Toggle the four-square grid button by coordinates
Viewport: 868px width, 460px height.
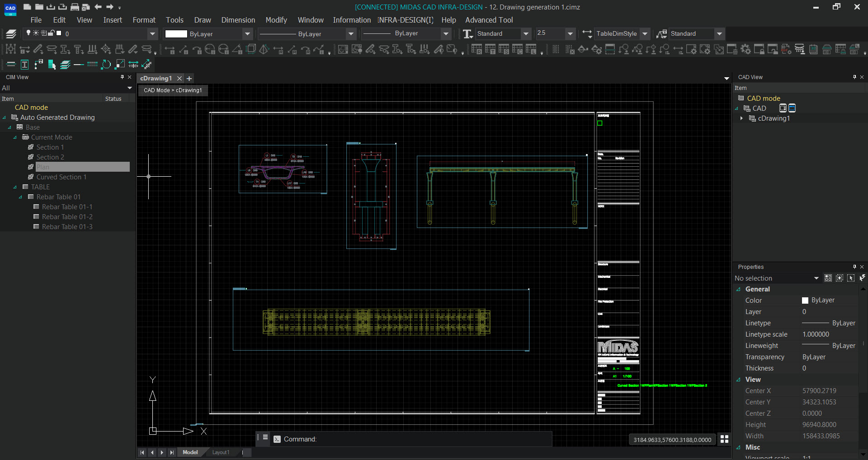(724, 439)
